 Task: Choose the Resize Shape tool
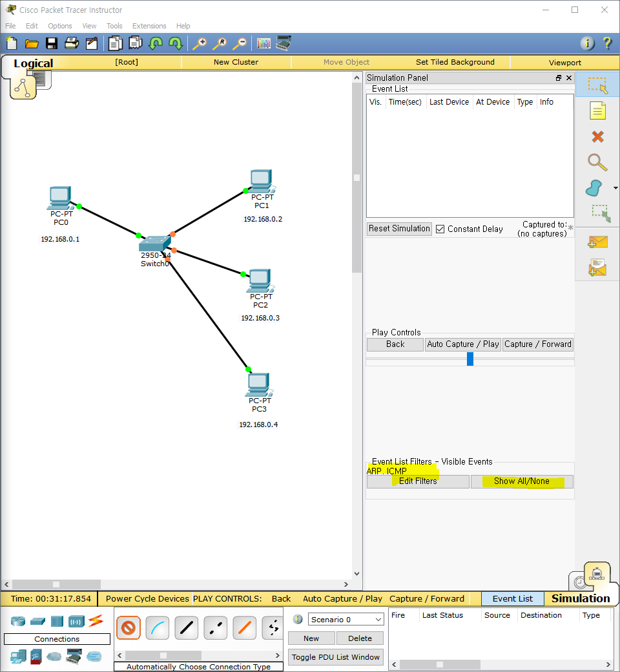click(601, 213)
